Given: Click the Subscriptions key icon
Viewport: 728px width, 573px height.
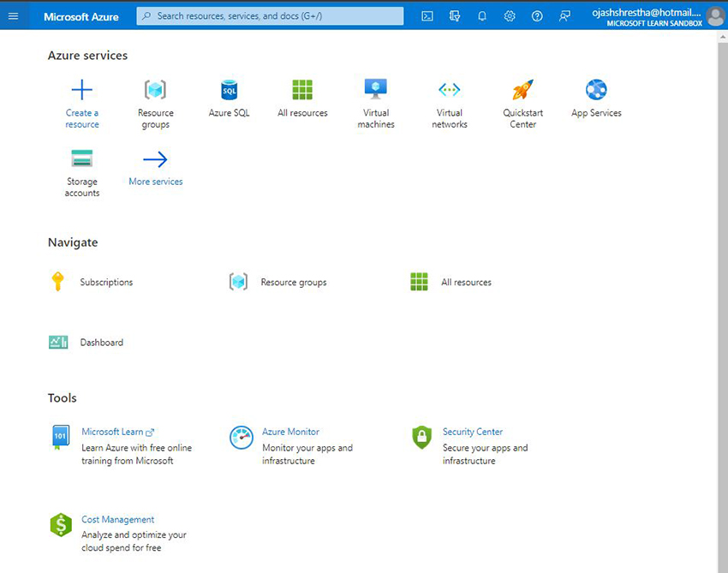Looking at the screenshot, I should [x=57, y=282].
